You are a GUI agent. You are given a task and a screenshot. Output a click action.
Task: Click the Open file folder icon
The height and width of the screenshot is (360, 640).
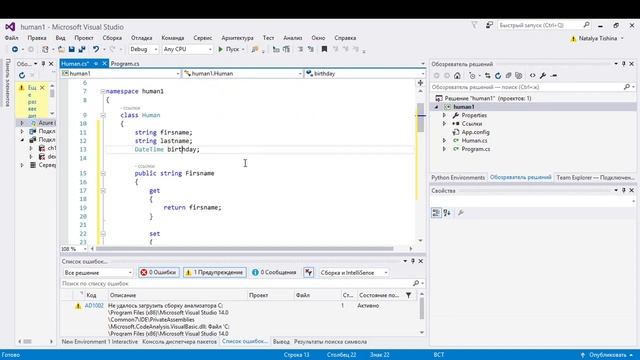(61, 49)
